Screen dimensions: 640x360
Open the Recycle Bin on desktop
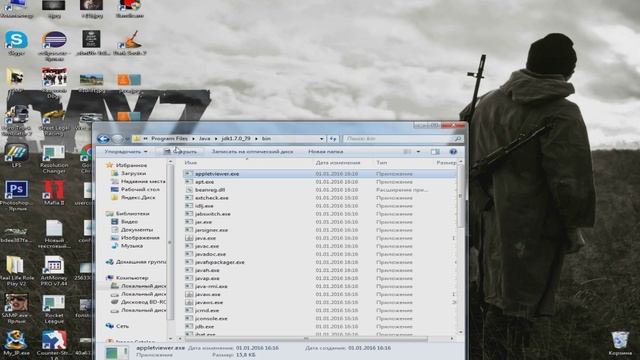tap(620, 343)
